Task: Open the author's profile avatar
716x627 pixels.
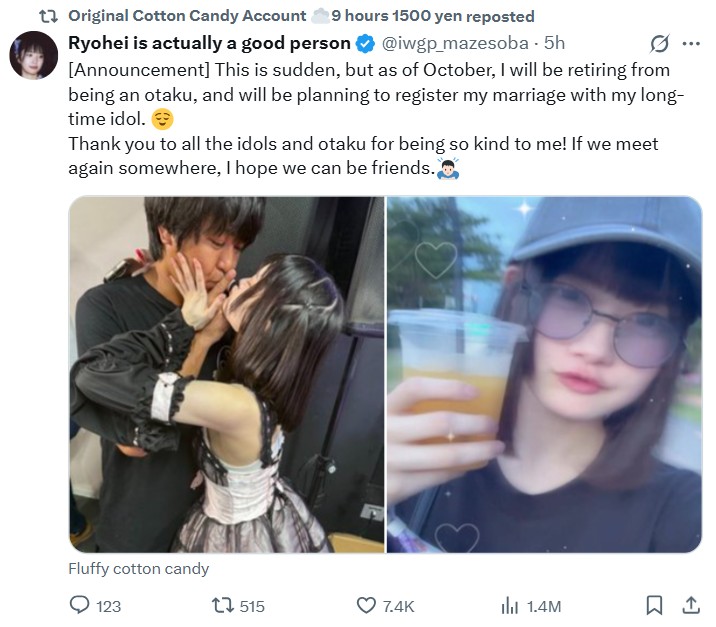Action: 33,55
